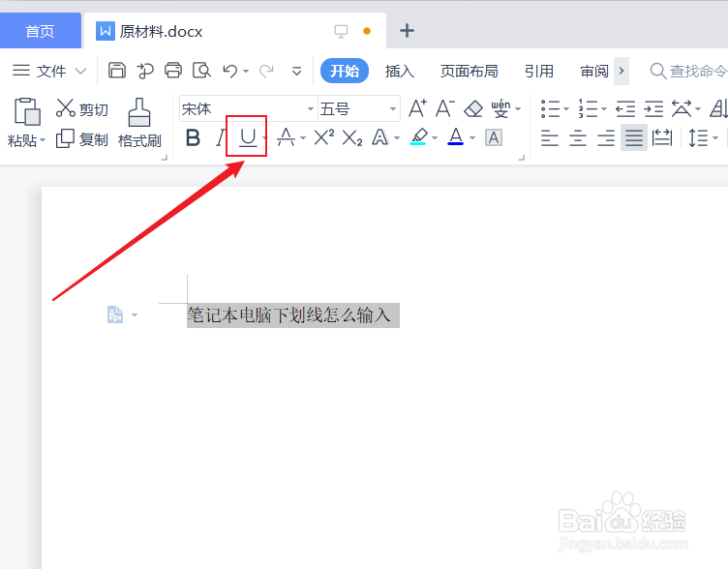
Task: Decrease paragraph indent
Action: coord(625,109)
